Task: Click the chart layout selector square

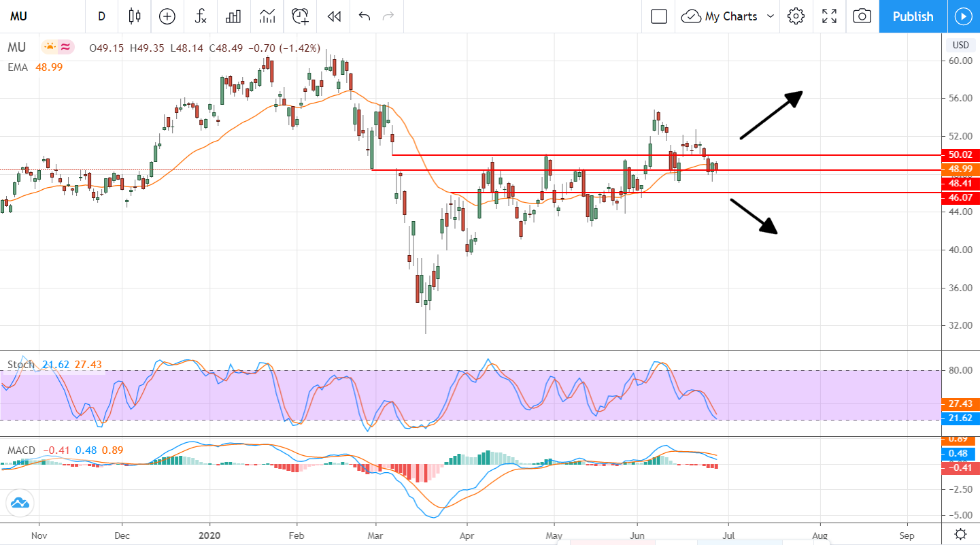Action: [x=658, y=16]
